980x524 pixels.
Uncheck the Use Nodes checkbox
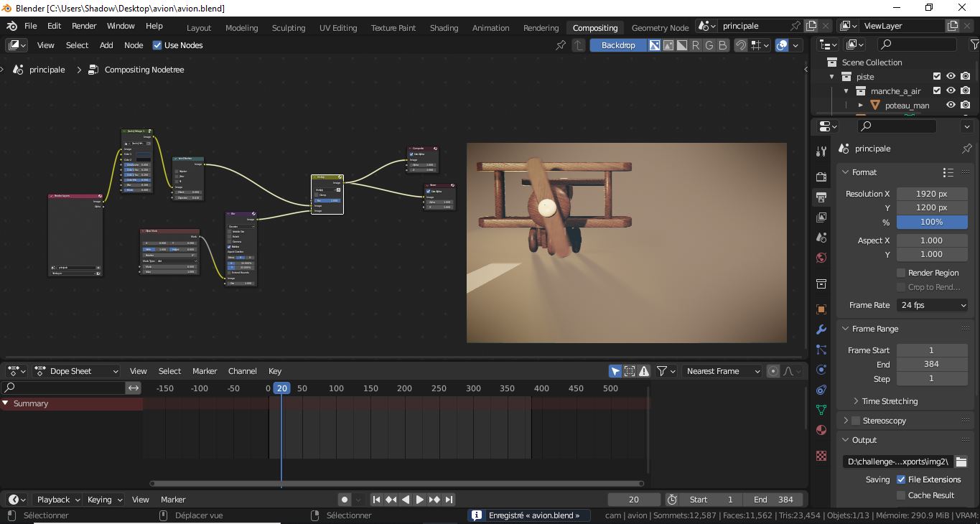(157, 45)
